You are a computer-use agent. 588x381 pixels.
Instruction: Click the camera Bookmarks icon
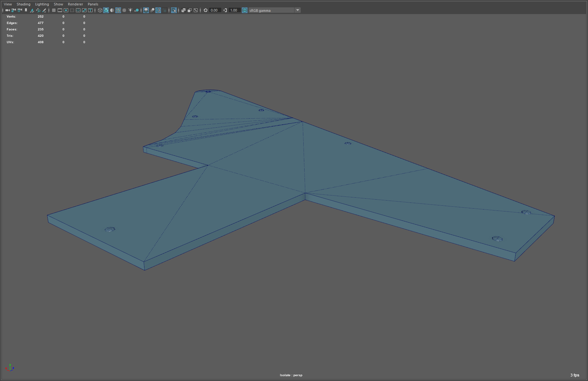click(x=26, y=10)
